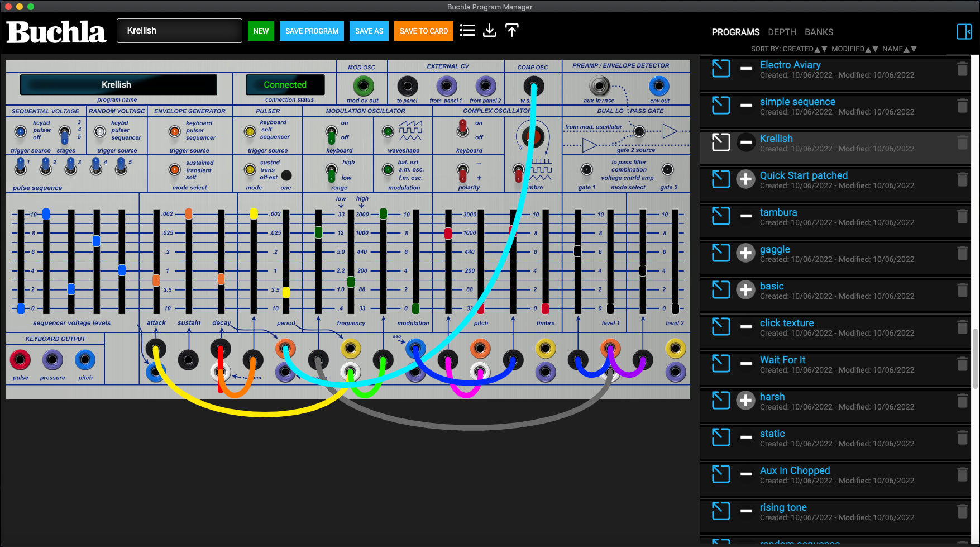Screen dimensions: 980x547
Task: Switch to the DEPTH tab
Action: coord(782,32)
